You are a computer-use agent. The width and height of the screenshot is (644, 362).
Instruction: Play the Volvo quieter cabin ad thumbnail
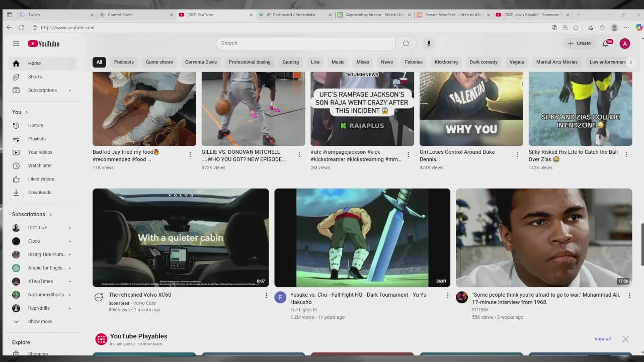[x=181, y=238]
